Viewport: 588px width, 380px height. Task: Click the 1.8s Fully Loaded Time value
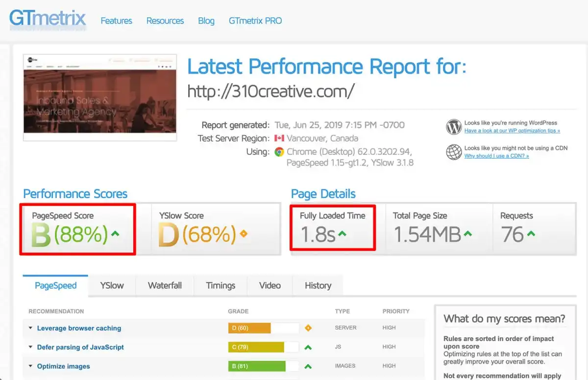pyautogui.click(x=318, y=234)
